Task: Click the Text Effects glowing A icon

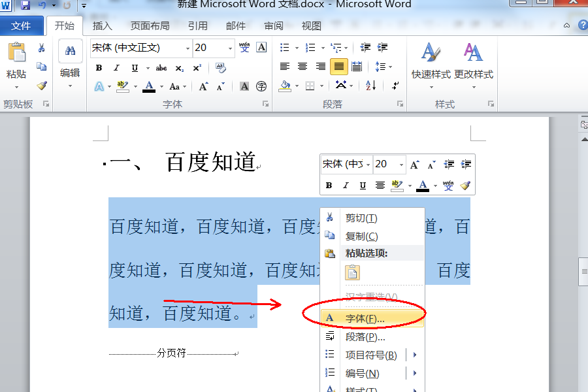Action: click(99, 87)
